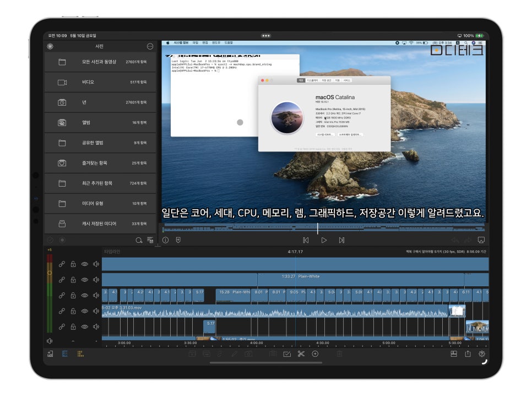
Task: Toggle lock on the topmost timeline track
Action: pyautogui.click(x=73, y=264)
